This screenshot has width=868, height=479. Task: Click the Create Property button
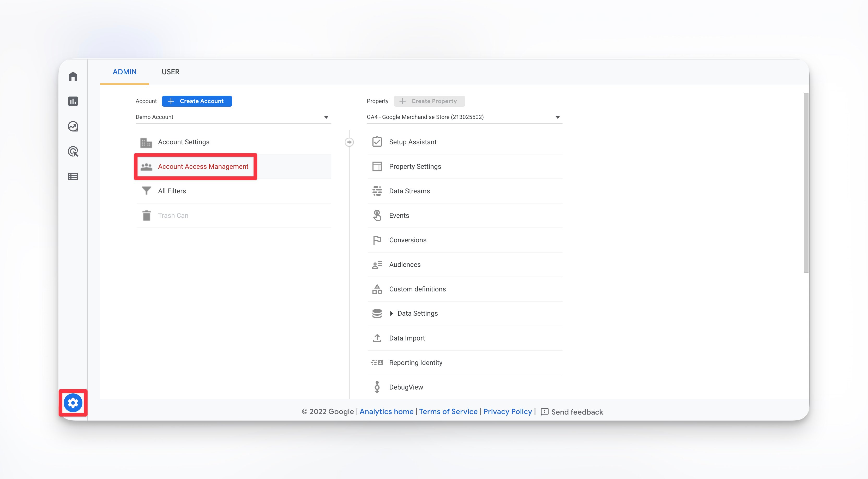point(429,101)
